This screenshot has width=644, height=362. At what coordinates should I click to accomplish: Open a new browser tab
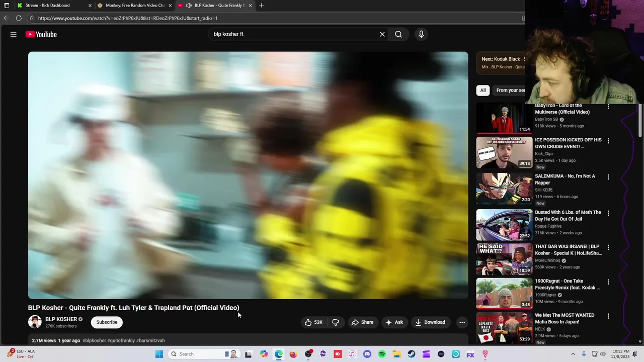point(261,6)
